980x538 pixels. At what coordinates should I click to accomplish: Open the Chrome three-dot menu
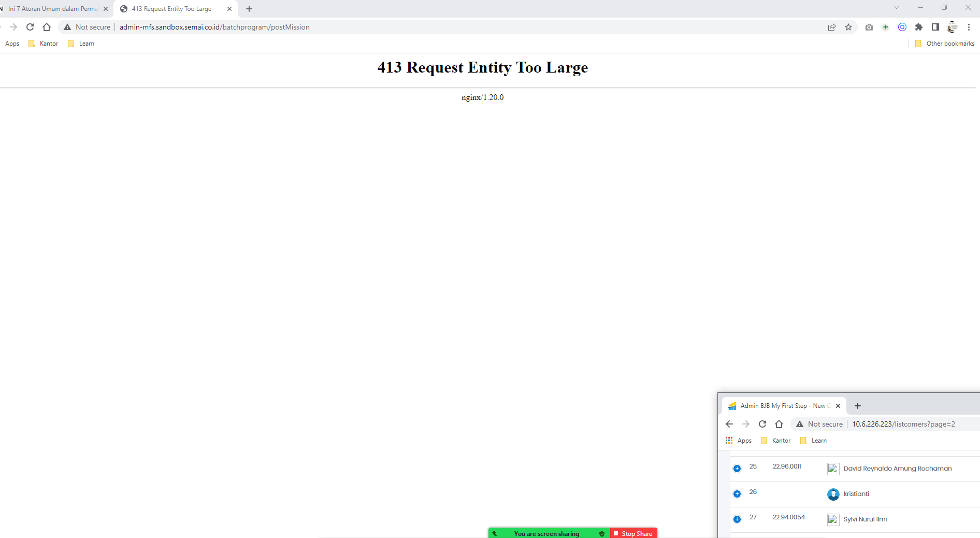[969, 27]
